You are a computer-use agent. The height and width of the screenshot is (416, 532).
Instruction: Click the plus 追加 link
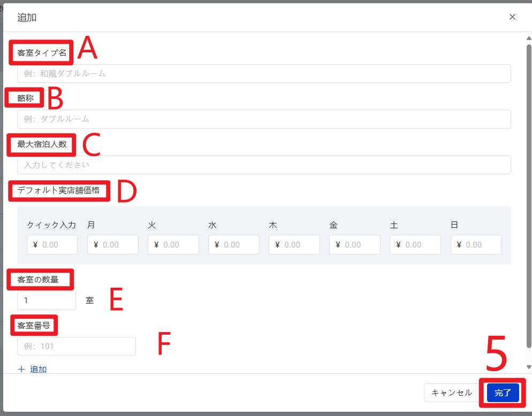point(33,369)
